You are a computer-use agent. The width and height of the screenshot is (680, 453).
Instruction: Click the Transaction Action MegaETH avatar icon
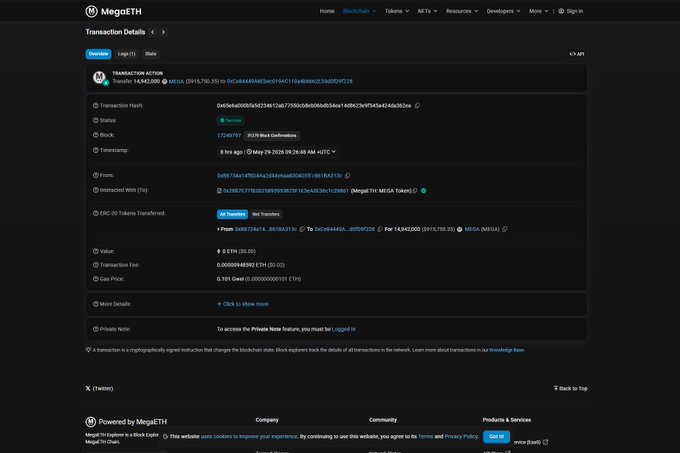point(100,78)
